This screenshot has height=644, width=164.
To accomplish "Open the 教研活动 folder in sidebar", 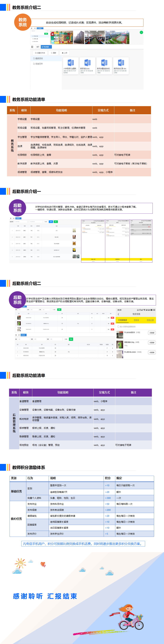I will point(39,58).
